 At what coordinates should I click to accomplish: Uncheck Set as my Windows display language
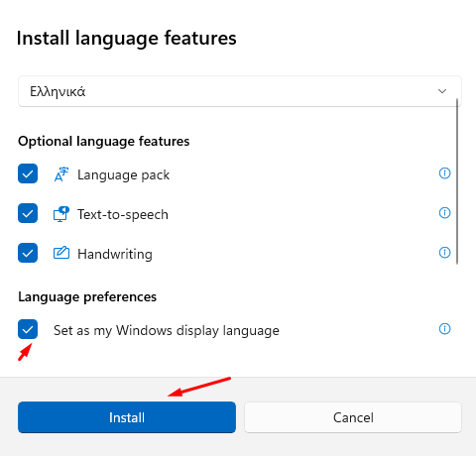click(28, 329)
